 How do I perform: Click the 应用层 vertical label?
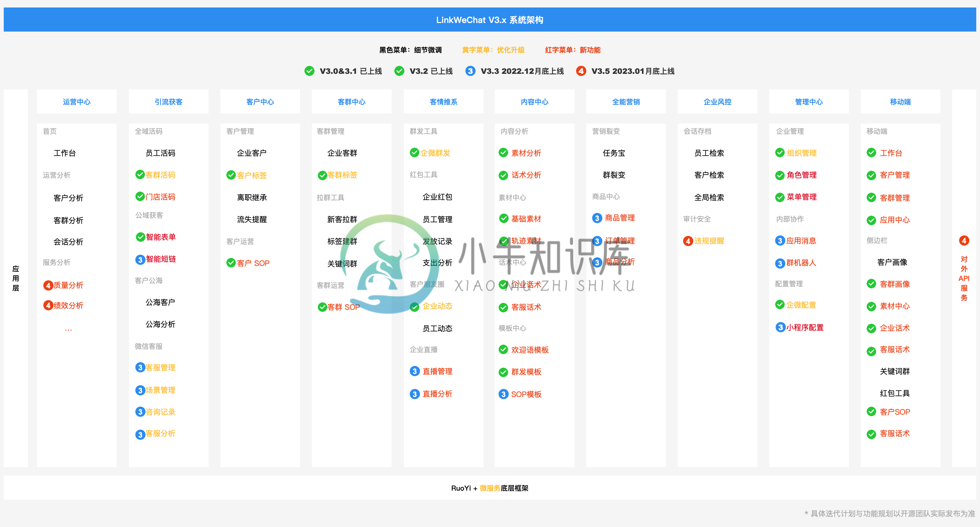point(16,278)
